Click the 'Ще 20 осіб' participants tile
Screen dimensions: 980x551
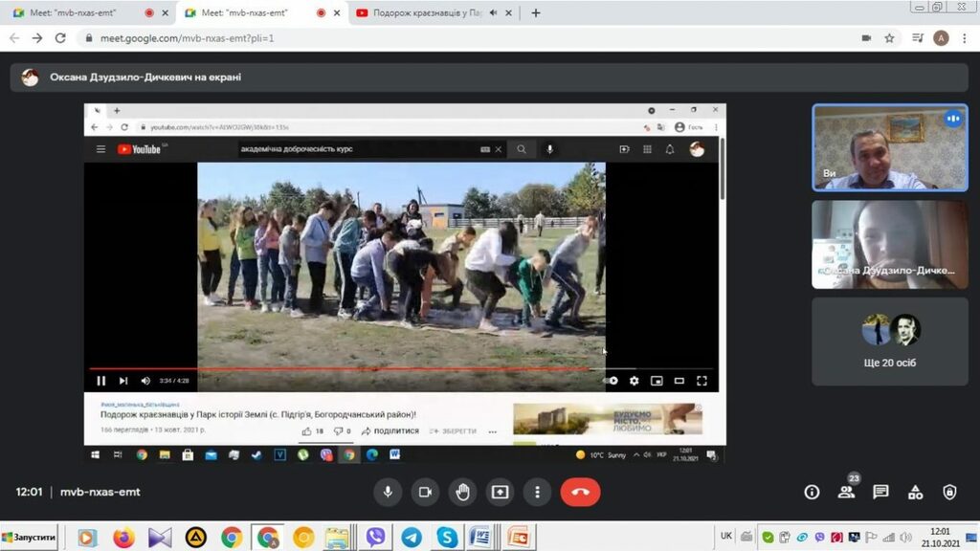coord(890,341)
